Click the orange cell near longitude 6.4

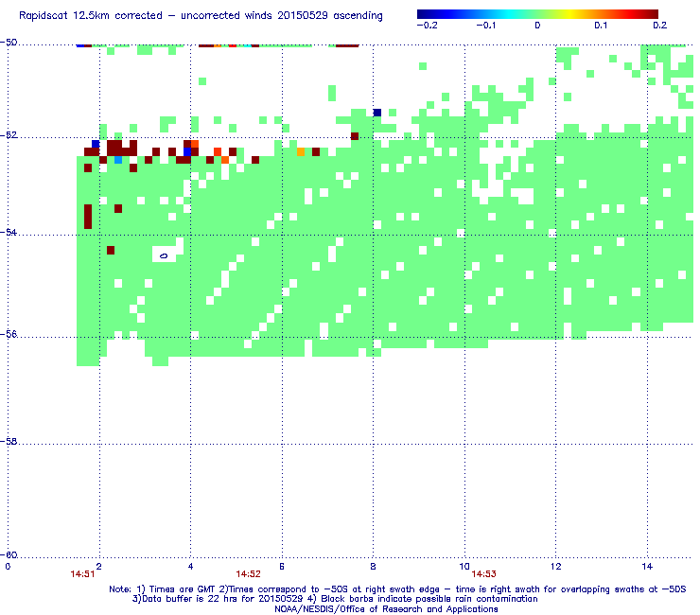pos(301,151)
